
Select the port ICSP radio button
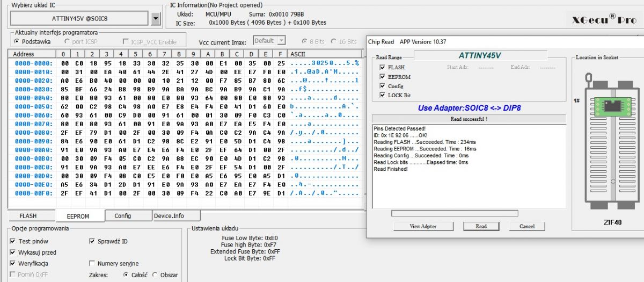click(67, 41)
